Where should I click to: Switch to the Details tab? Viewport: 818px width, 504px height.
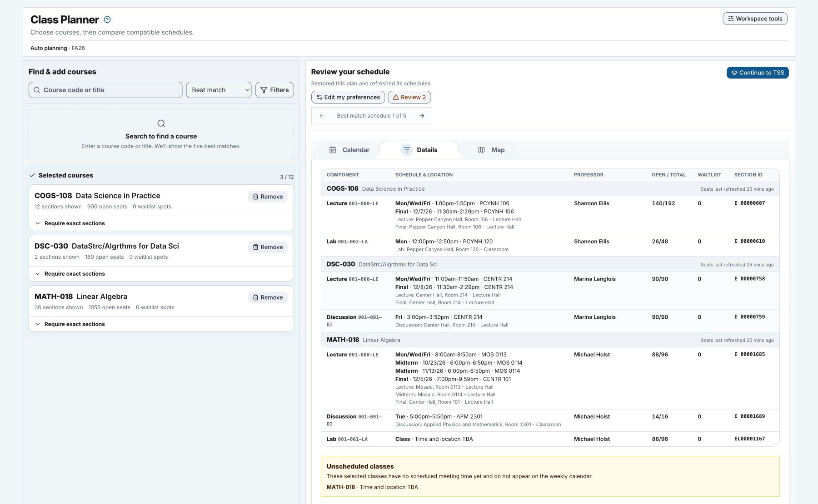click(419, 150)
